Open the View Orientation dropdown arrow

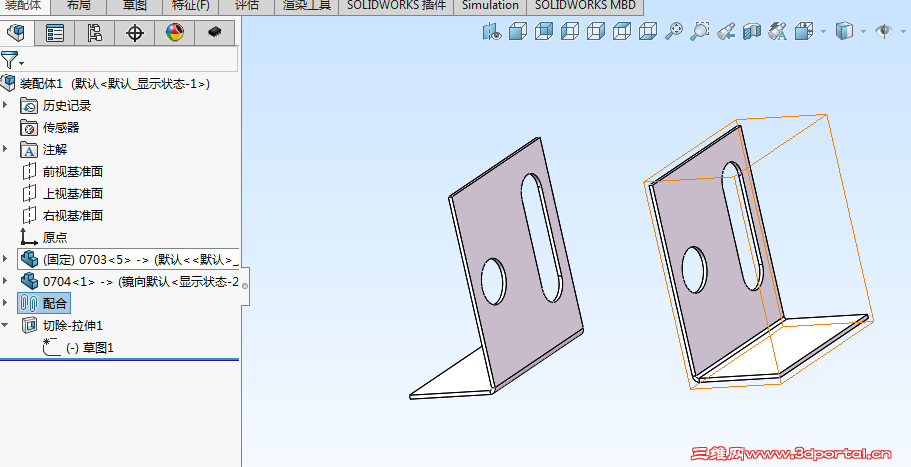(823, 31)
